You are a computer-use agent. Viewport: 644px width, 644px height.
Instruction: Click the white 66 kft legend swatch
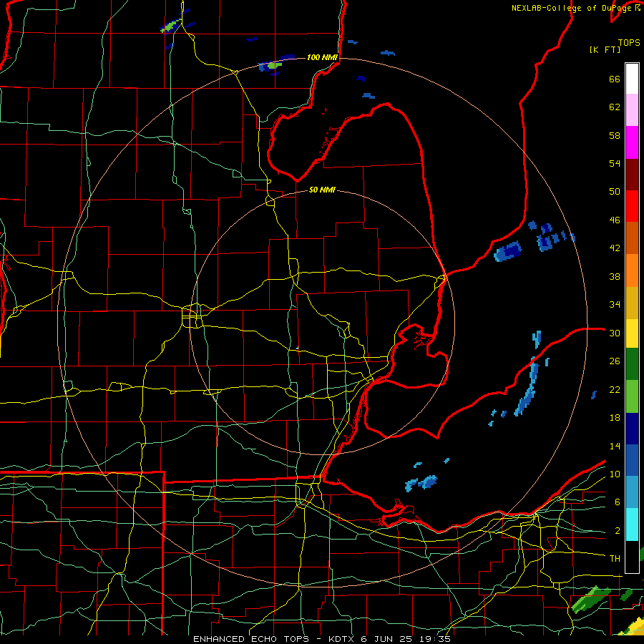(x=632, y=79)
